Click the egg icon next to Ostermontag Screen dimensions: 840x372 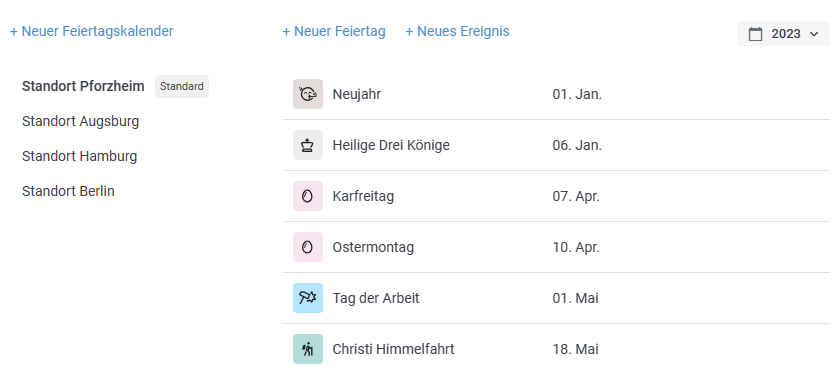(x=308, y=247)
